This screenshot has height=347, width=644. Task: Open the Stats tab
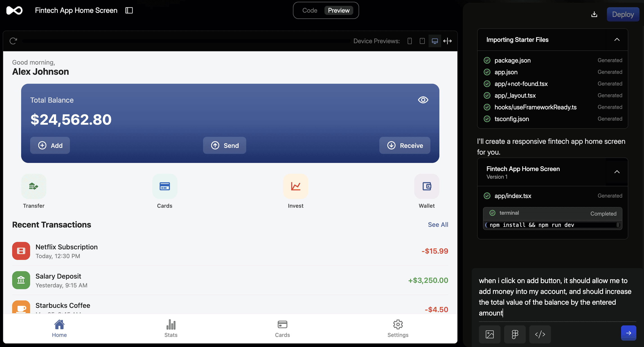(171, 328)
